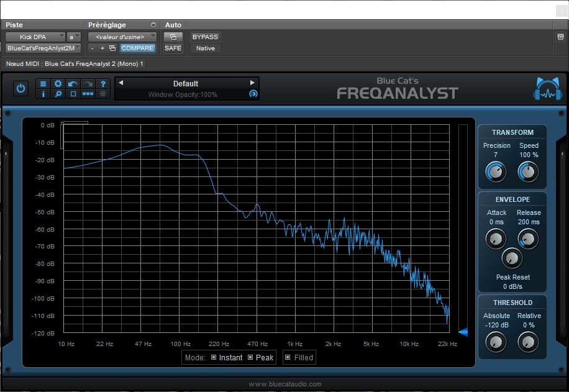Click the Precision knob
Image resolution: width=569 pixels, height=392 pixels.
click(496, 172)
